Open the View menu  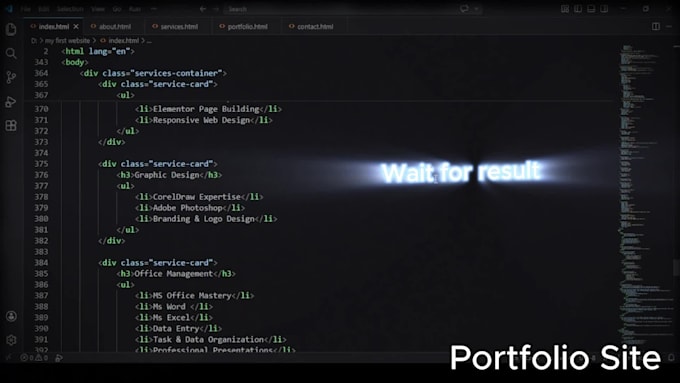tap(98, 9)
